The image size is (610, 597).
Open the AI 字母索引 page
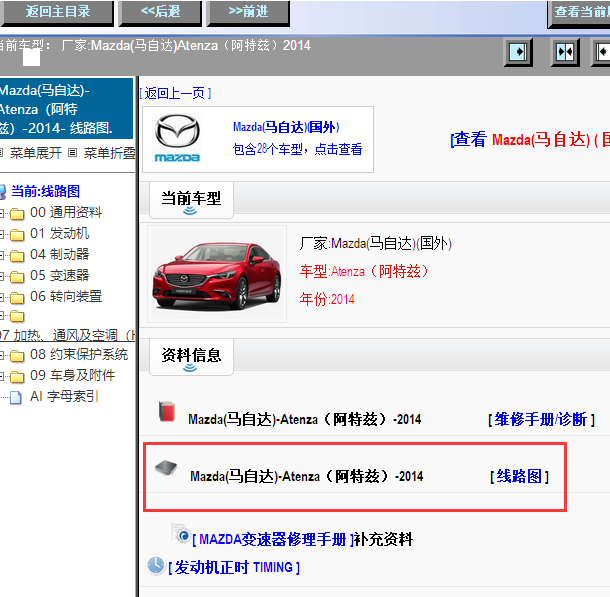point(64,396)
